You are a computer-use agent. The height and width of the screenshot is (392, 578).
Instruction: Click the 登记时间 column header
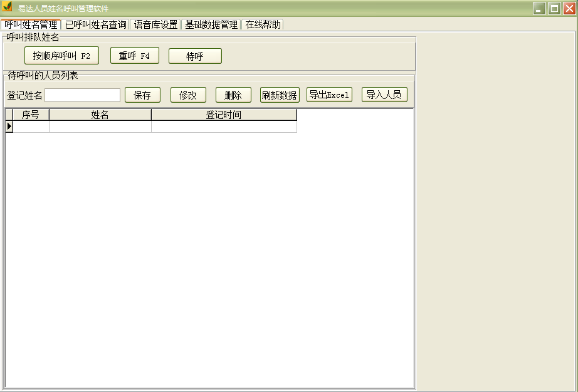click(223, 115)
